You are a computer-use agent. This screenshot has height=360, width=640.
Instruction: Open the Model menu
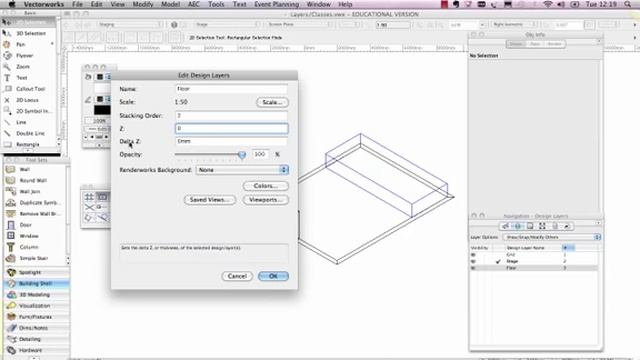pyautogui.click(x=170, y=4)
